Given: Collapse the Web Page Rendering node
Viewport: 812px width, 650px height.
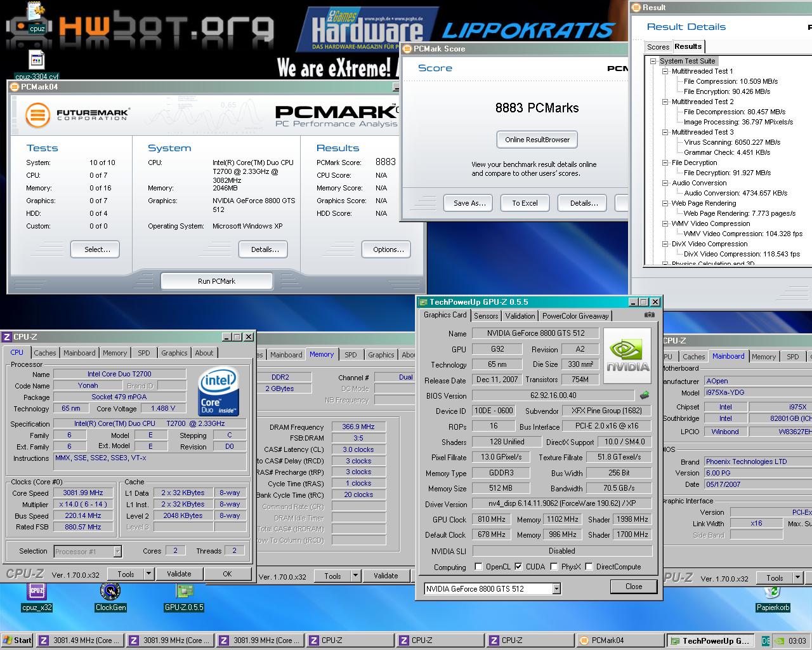Looking at the screenshot, I should tap(665, 203).
